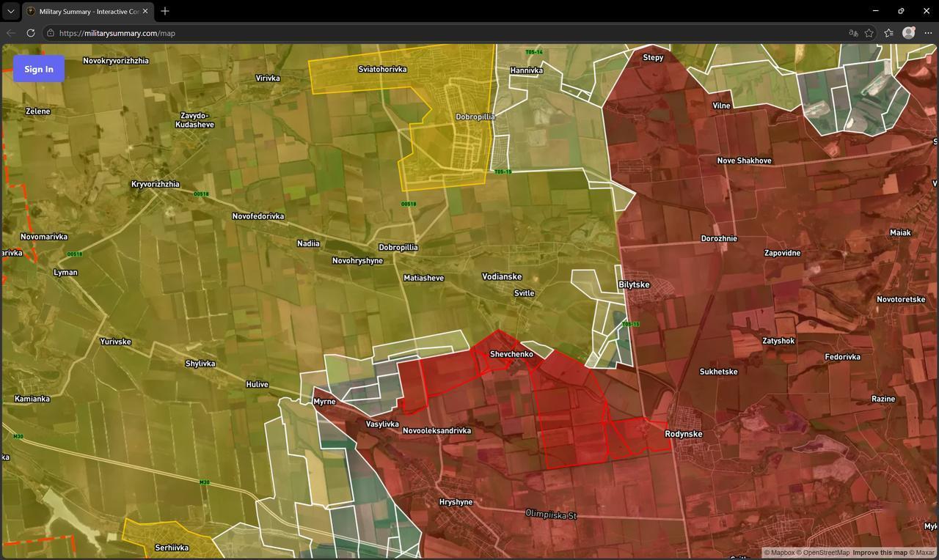Click the Zelene map label

point(37,111)
